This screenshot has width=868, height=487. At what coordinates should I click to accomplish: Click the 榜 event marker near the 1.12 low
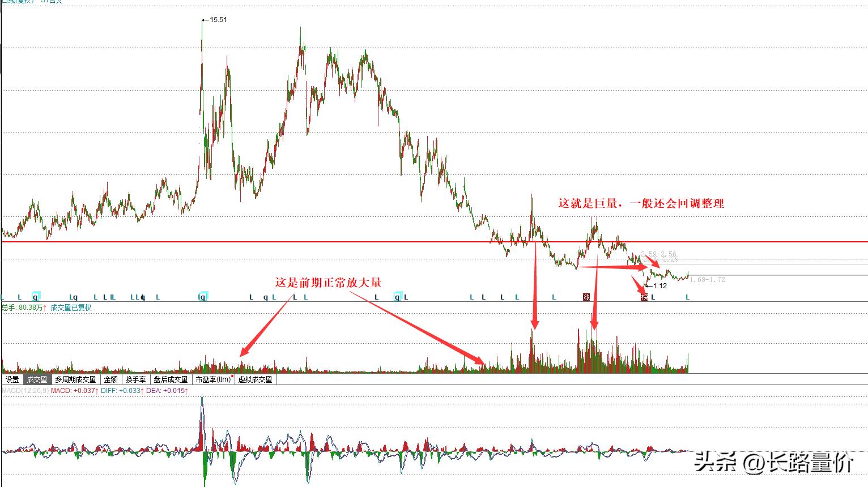tap(644, 297)
